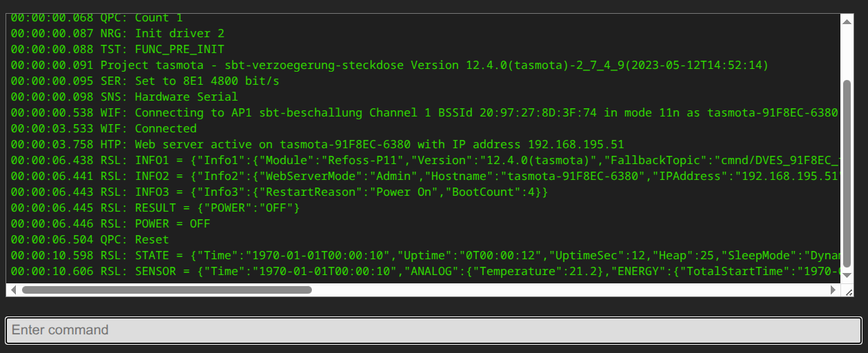Viewport: 868px width, 353px height.
Task: Click the console resize handle at corner
Action: [847, 291]
